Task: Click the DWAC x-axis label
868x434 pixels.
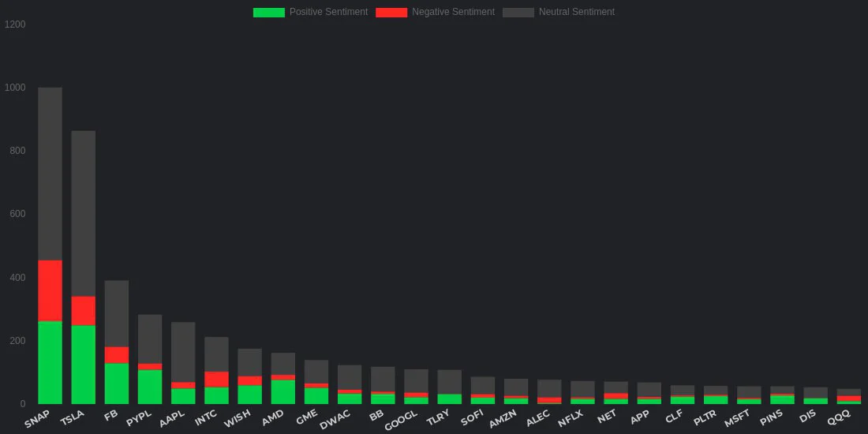Action: click(337, 420)
